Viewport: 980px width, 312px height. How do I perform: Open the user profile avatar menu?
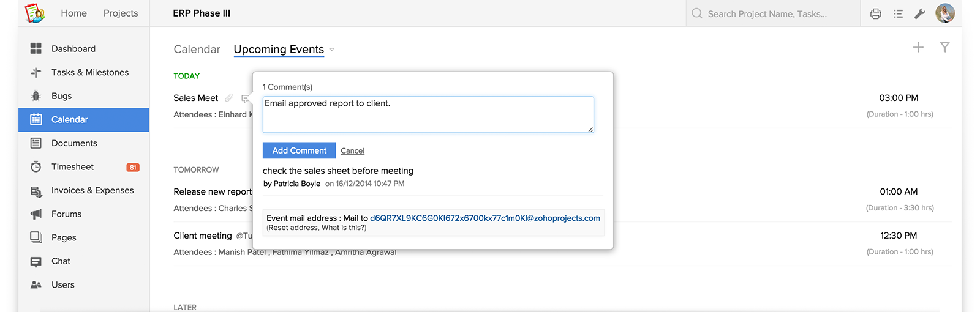tap(944, 13)
